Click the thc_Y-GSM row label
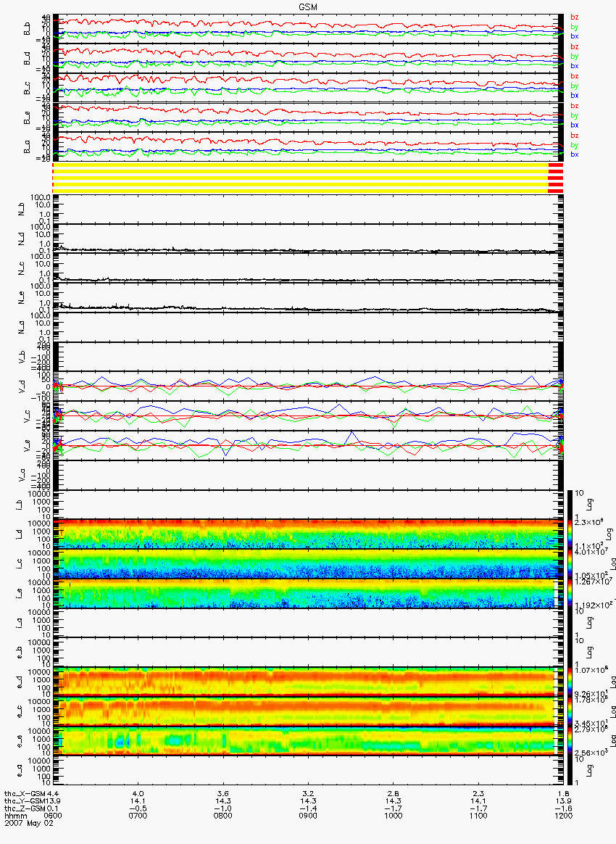616x844 pixels. [x=25, y=801]
